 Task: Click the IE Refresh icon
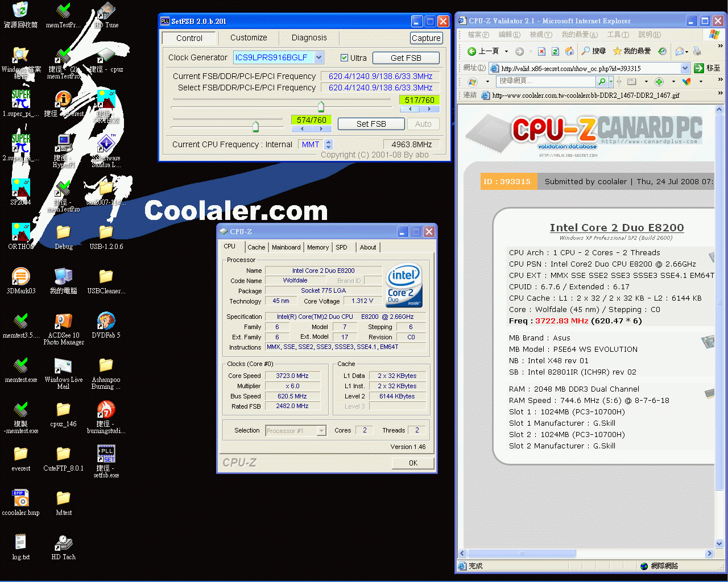(x=556, y=51)
